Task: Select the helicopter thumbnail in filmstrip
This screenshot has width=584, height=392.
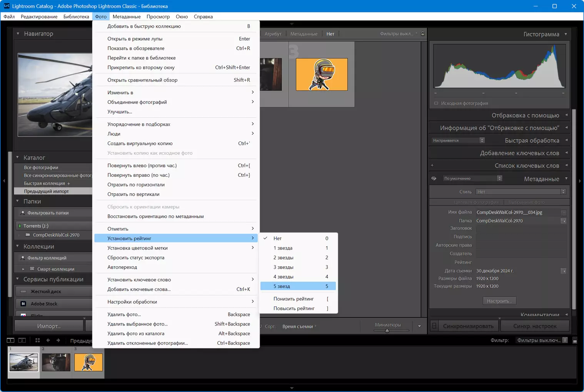Action: [x=24, y=362]
